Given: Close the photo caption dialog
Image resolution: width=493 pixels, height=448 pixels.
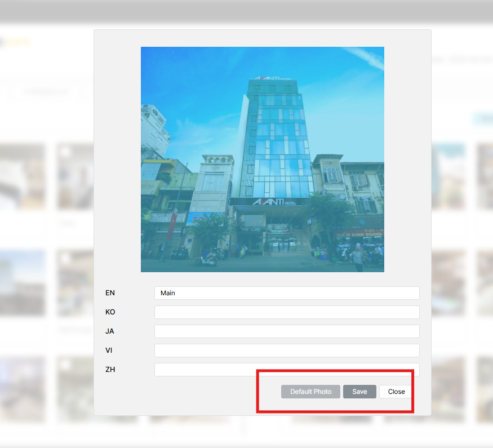Looking at the screenshot, I should (x=396, y=392).
